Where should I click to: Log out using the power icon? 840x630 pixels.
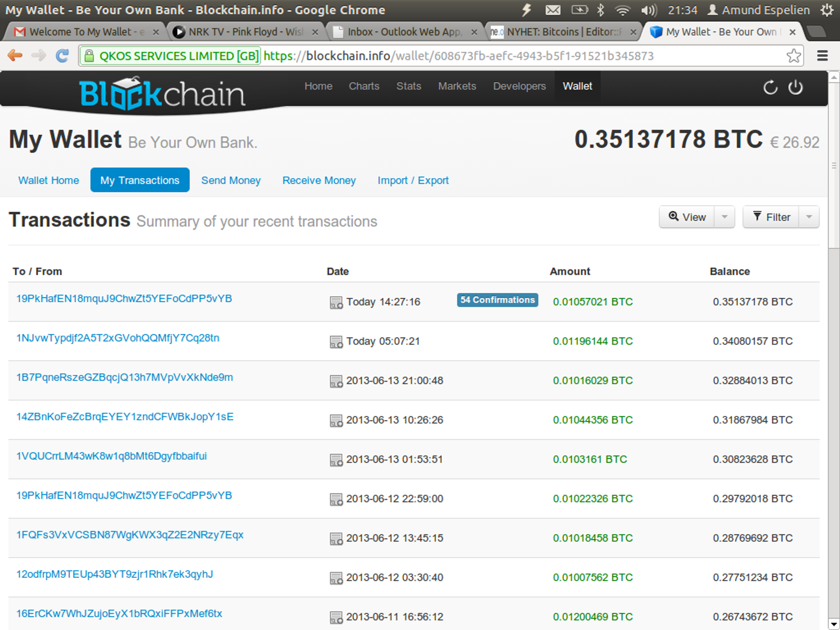coord(795,87)
